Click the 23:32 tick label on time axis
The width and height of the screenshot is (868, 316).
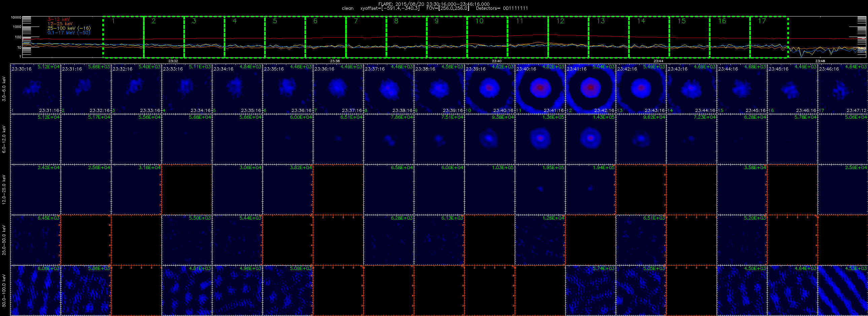pyautogui.click(x=173, y=61)
